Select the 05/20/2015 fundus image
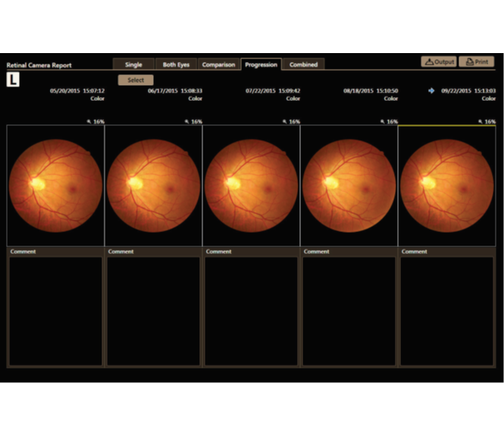 55,186
